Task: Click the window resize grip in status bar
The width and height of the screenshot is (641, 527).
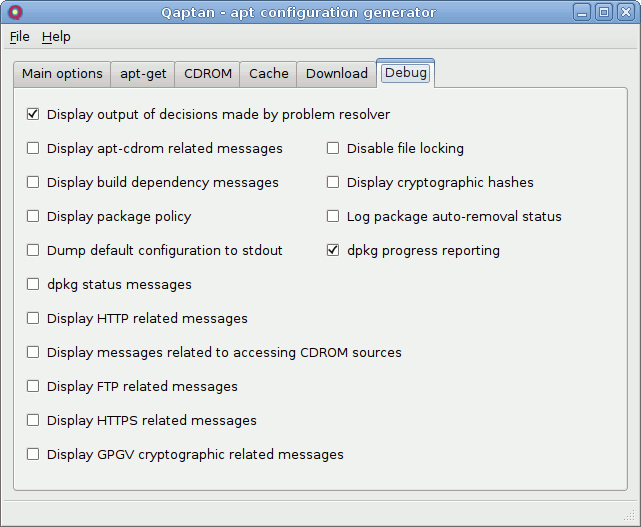Action: pyautogui.click(x=629, y=516)
